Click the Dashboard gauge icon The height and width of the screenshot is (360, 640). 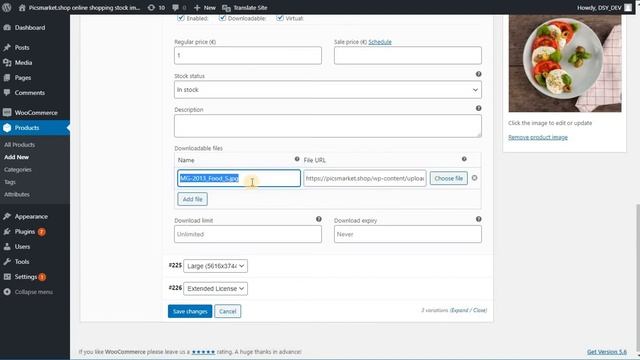[x=7, y=27]
